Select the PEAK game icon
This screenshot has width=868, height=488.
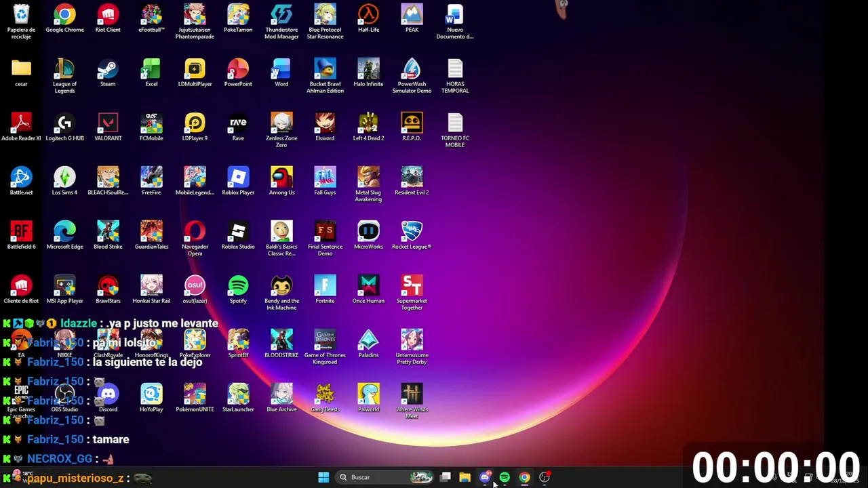(x=412, y=19)
